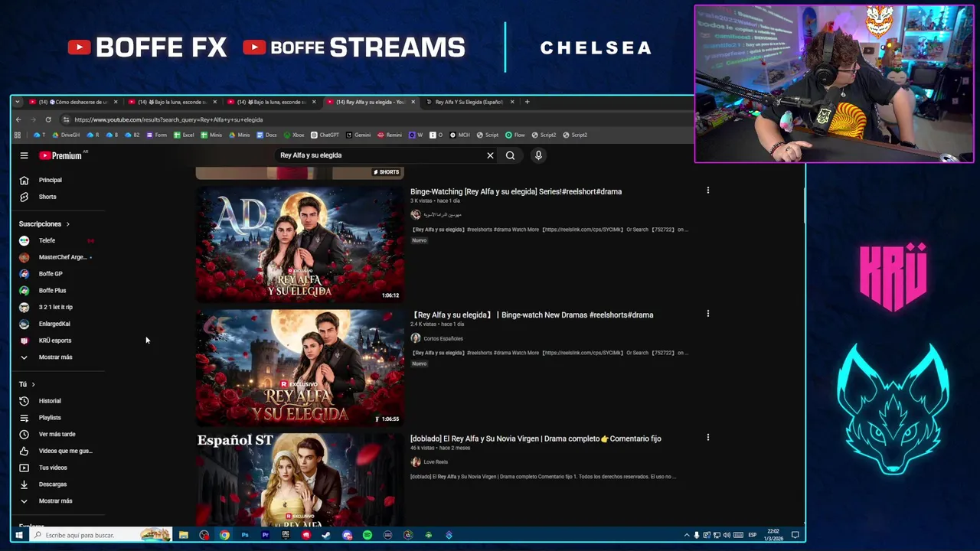Expand Suscripciones section chevron
This screenshot has width=980, height=551.
coord(67,224)
